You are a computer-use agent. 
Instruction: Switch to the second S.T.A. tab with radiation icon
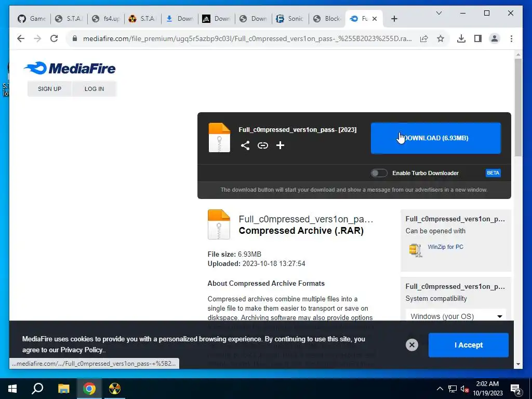143,19
